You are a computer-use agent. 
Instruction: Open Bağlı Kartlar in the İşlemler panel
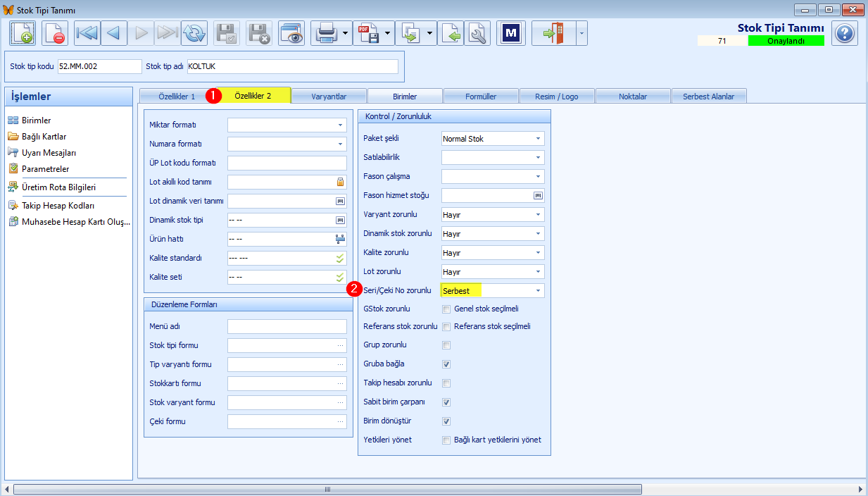click(44, 137)
